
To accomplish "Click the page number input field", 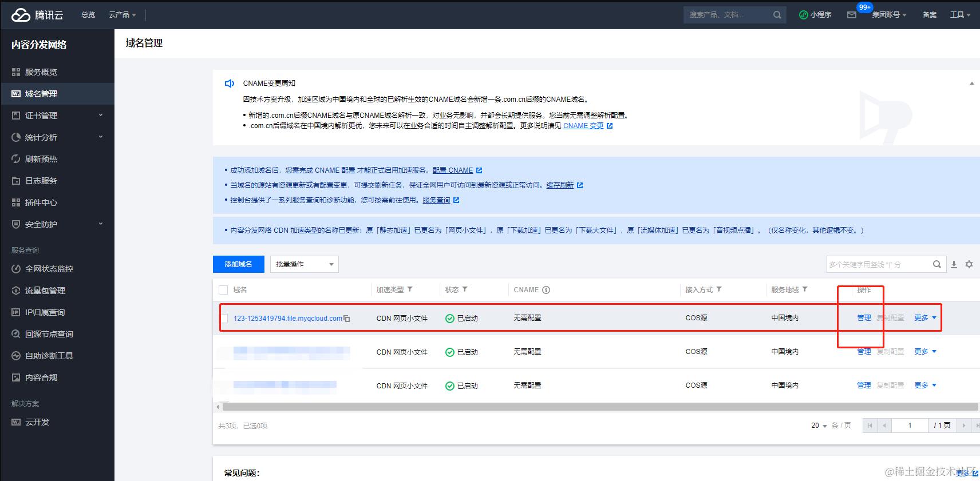I will click(910, 426).
